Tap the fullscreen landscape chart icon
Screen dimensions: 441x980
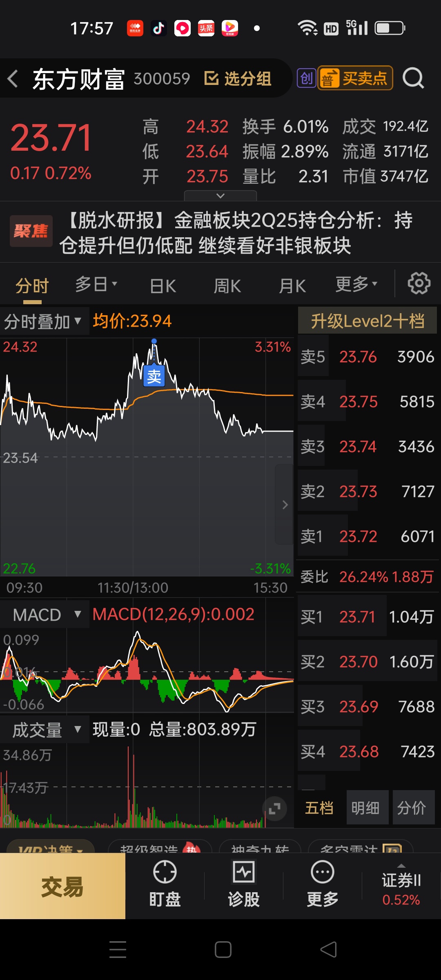click(x=274, y=808)
